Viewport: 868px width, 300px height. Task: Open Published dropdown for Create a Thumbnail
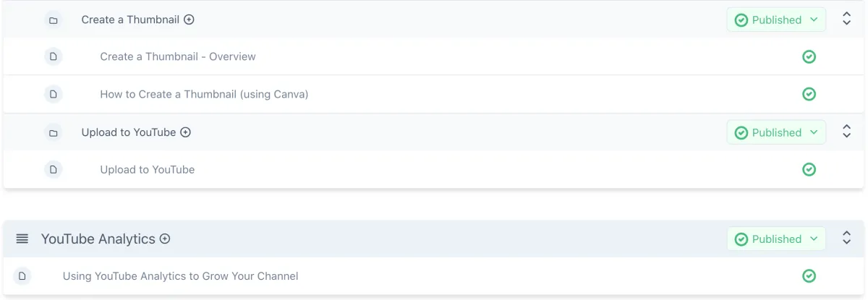tap(776, 20)
